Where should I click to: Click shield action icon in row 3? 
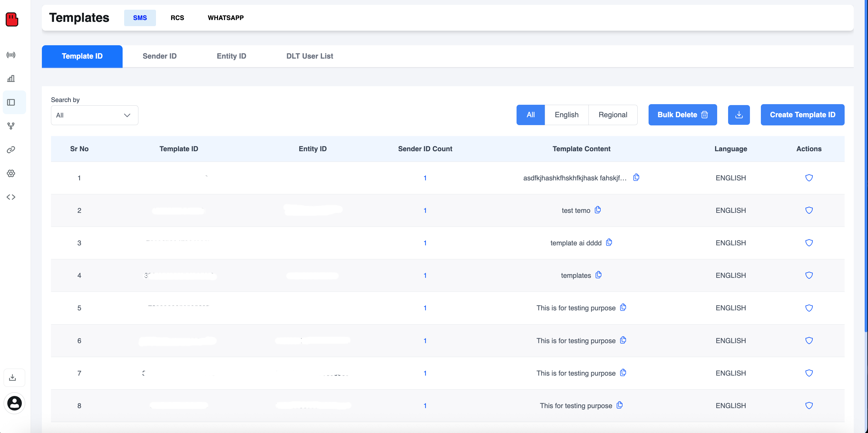pyautogui.click(x=809, y=243)
